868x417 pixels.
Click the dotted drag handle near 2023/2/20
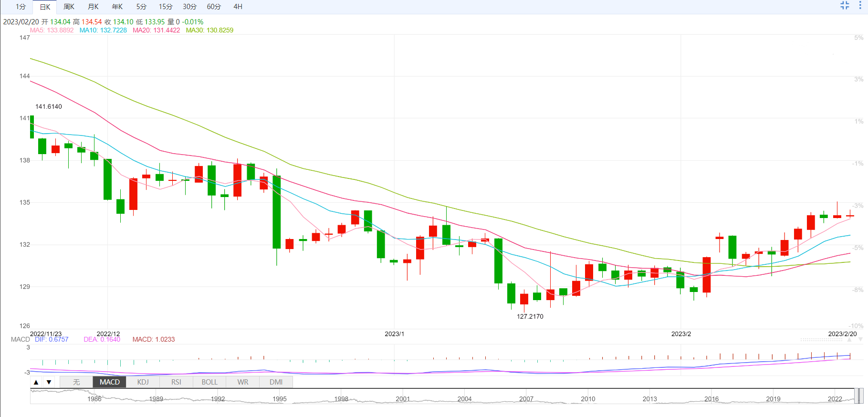click(821, 340)
